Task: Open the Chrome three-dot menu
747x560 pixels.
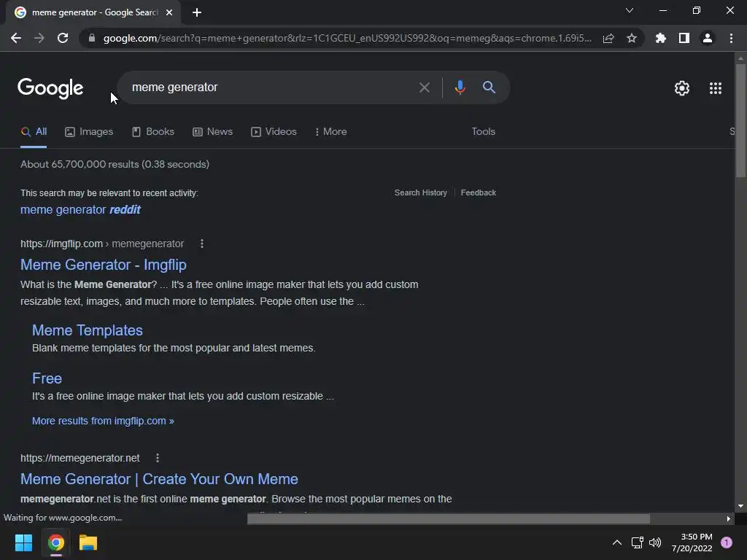Action: (731, 38)
